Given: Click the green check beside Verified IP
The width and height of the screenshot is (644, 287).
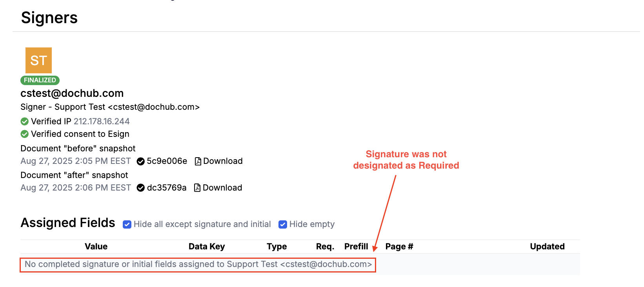Looking at the screenshot, I should [24, 122].
